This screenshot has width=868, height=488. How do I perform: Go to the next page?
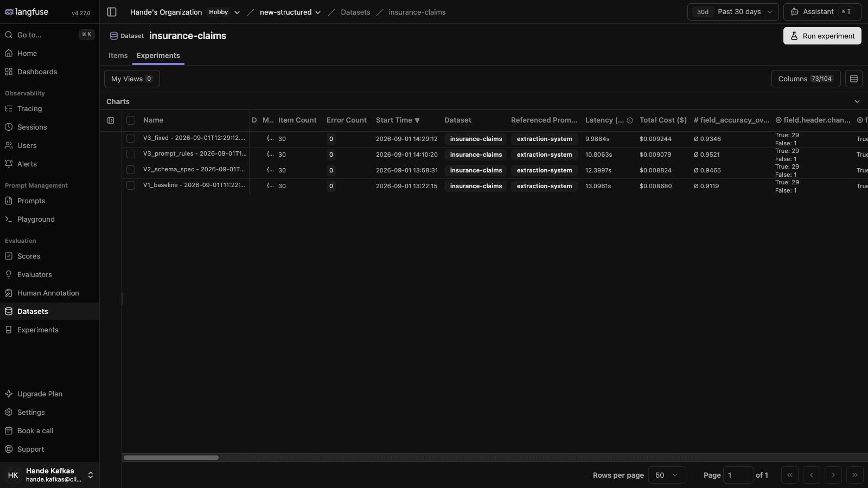[x=833, y=475]
